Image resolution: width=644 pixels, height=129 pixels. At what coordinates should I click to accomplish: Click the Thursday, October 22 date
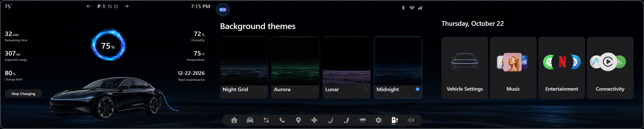click(473, 24)
